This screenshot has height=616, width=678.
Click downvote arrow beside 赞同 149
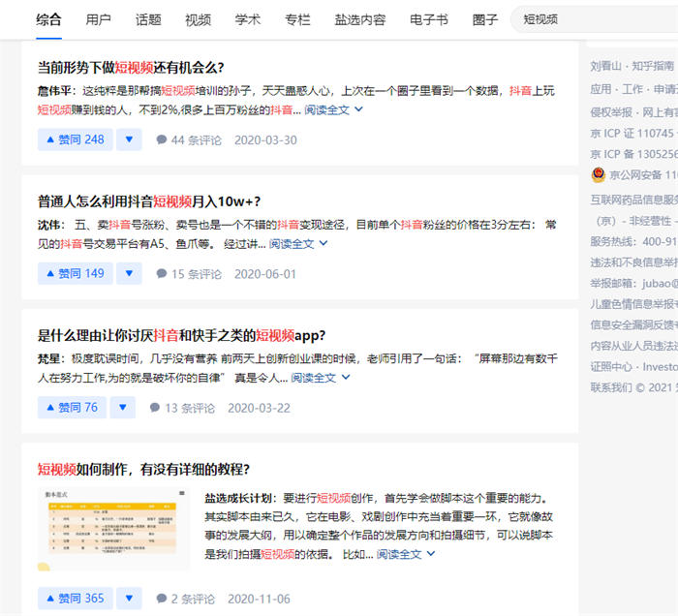tap(129, 273)
